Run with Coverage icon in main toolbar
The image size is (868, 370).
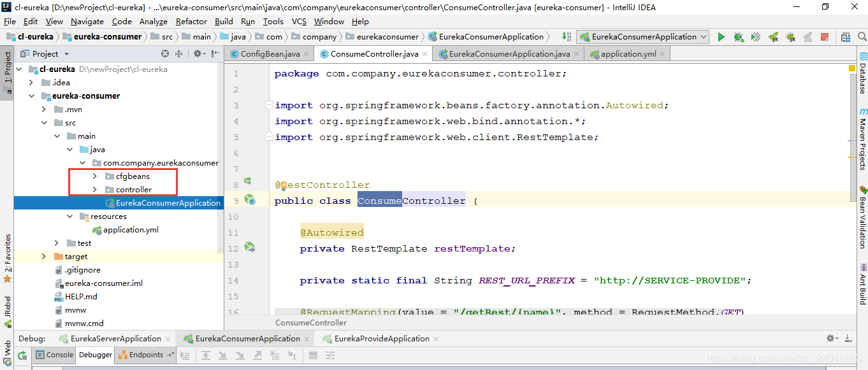(756, 37)
